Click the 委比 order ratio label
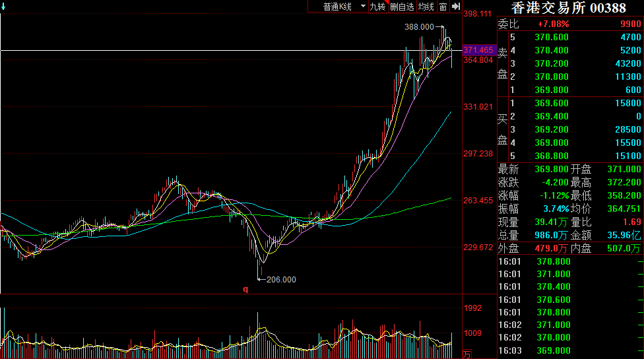Viewport: 644px width, 359px height. (508, 24)
